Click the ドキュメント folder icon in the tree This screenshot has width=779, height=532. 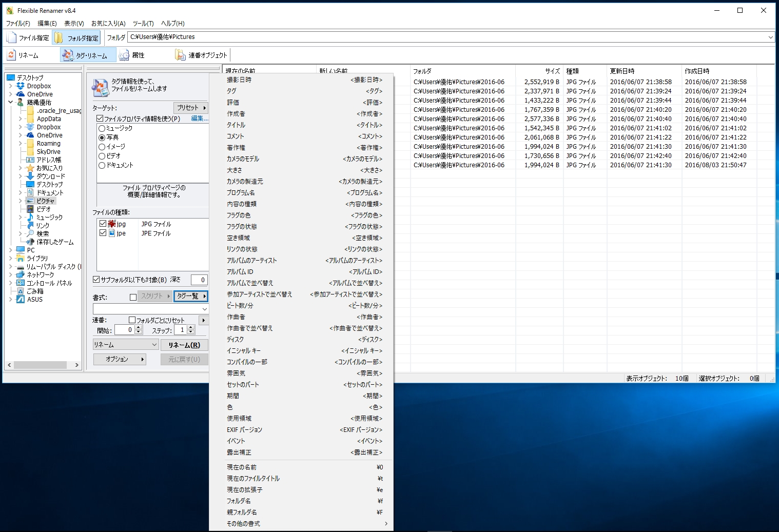point(30,193)
